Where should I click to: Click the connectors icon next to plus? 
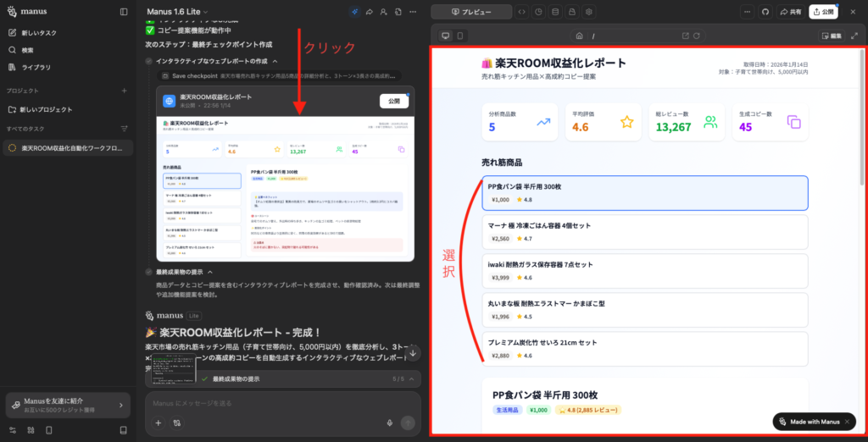[177, 423]
